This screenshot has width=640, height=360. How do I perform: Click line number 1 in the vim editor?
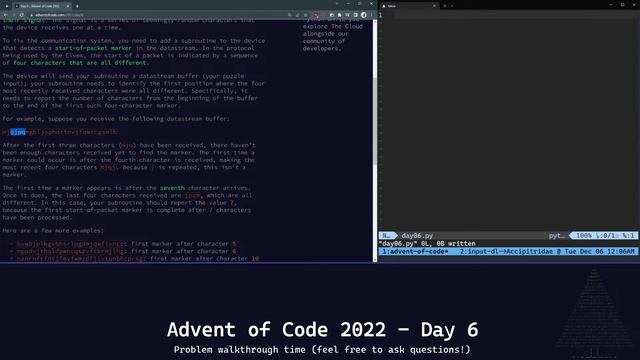click(380, 15)
